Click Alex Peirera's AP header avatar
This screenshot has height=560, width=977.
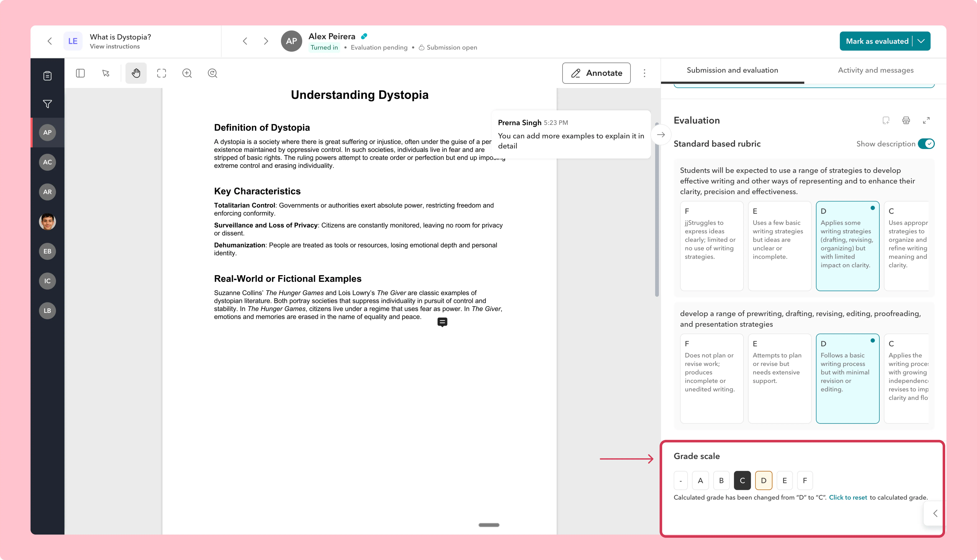(291, 41)
